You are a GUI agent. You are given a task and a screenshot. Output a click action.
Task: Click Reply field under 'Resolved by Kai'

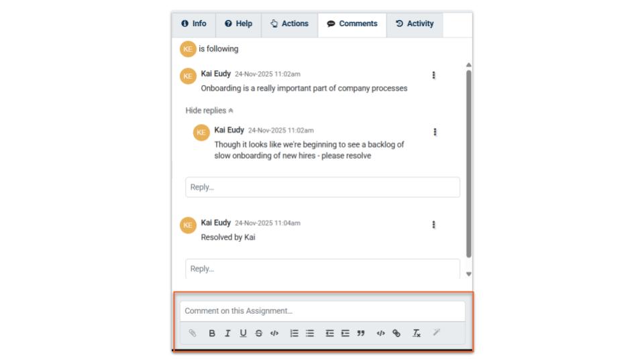click(x=323, y=269)
